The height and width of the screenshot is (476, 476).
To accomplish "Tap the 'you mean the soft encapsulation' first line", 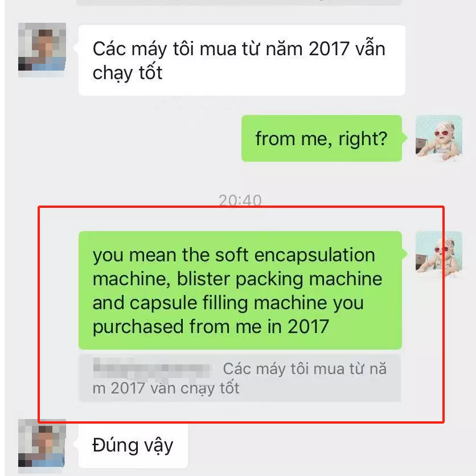I will (x=234, y=255).
